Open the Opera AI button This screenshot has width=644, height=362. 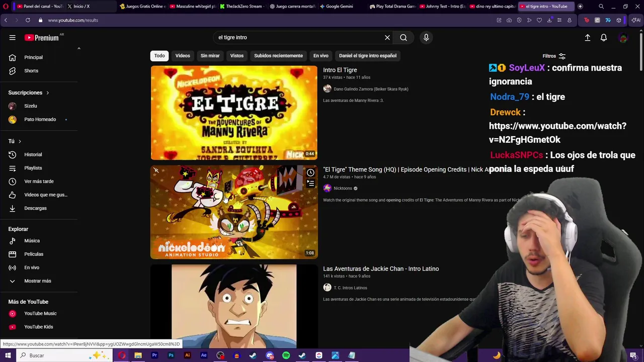click(x=636, y=20)
